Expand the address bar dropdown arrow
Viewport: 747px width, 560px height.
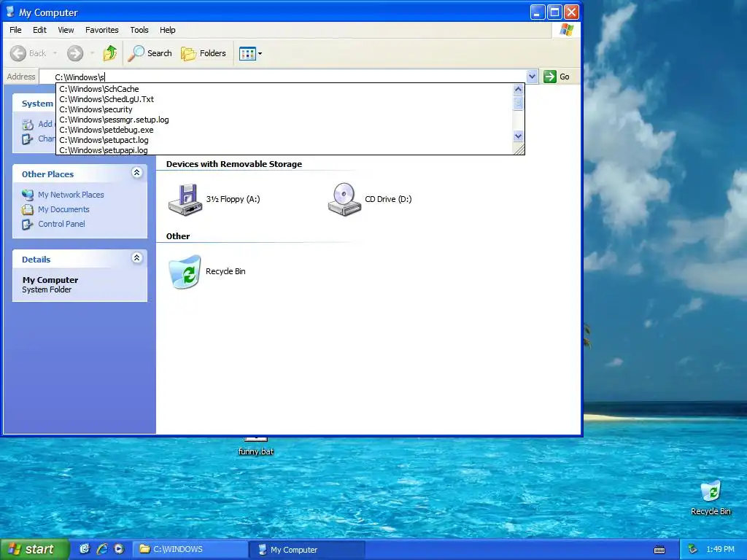coord(532,76)
